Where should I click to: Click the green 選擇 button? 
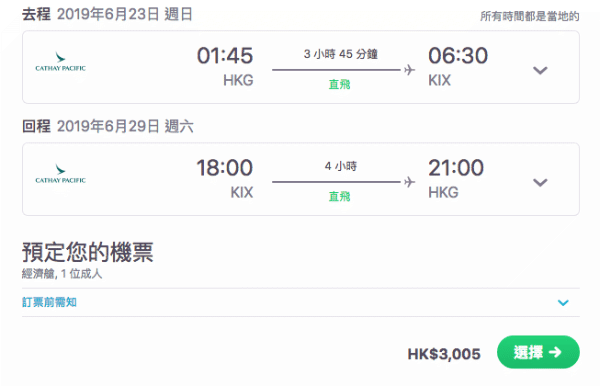click(538, 352)
